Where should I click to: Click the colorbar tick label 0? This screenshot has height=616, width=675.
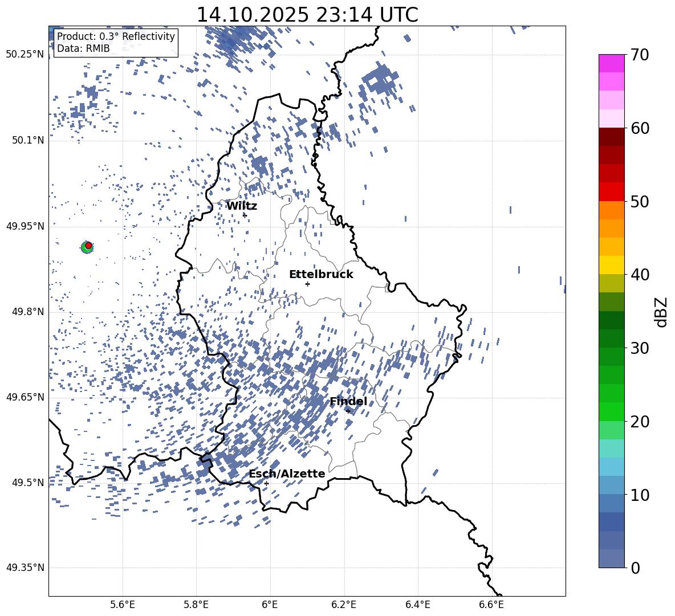pyautogui.click(x=636, y=568)
